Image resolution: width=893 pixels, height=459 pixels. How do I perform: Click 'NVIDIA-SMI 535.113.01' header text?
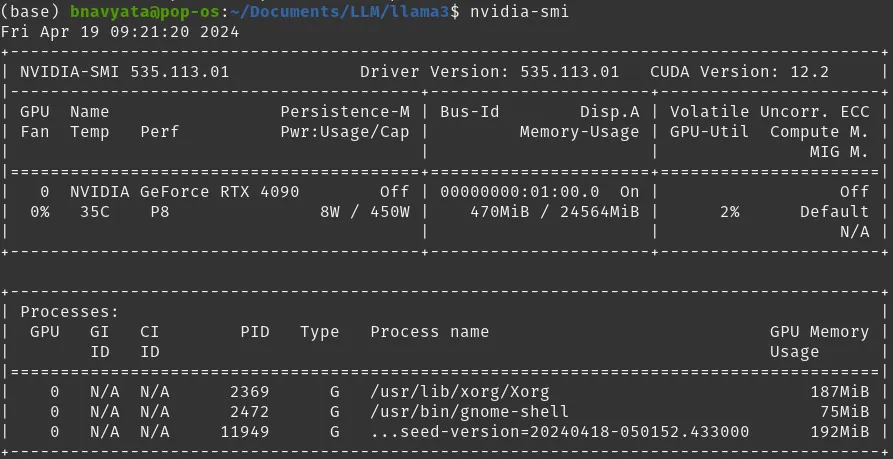click(x=125, y=72)
